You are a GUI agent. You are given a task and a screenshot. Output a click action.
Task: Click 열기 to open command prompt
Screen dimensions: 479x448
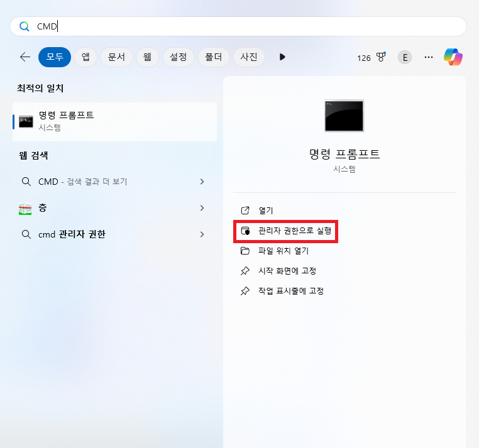tap(266, 210)
